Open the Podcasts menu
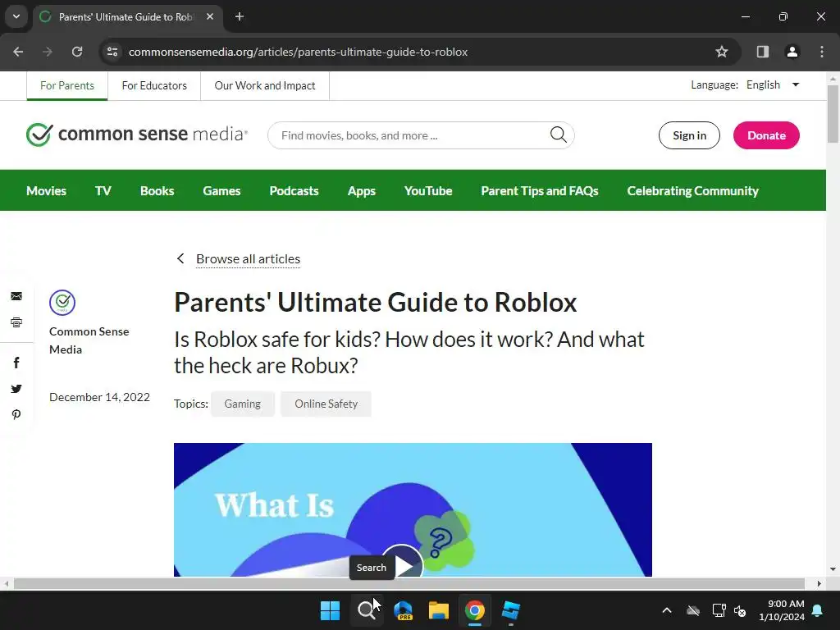The image size is (840, 630). click(294, 190)
